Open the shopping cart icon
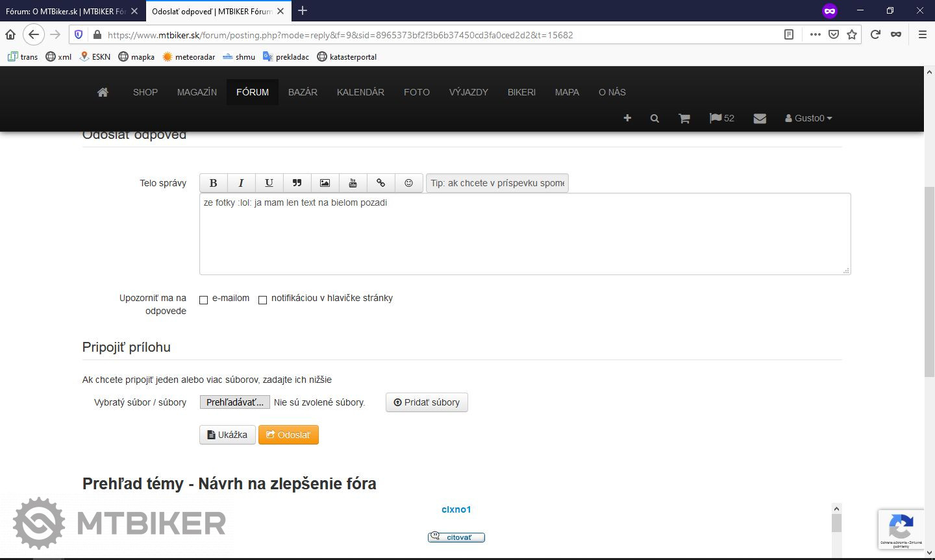This screenshot has height=560, width=935. pos(684,118)
